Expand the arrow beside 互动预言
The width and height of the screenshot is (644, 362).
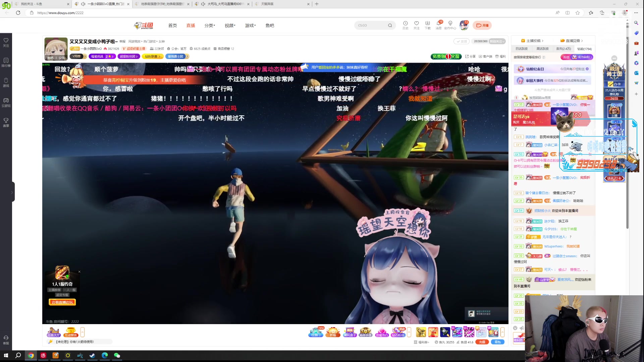pos(83,332)
